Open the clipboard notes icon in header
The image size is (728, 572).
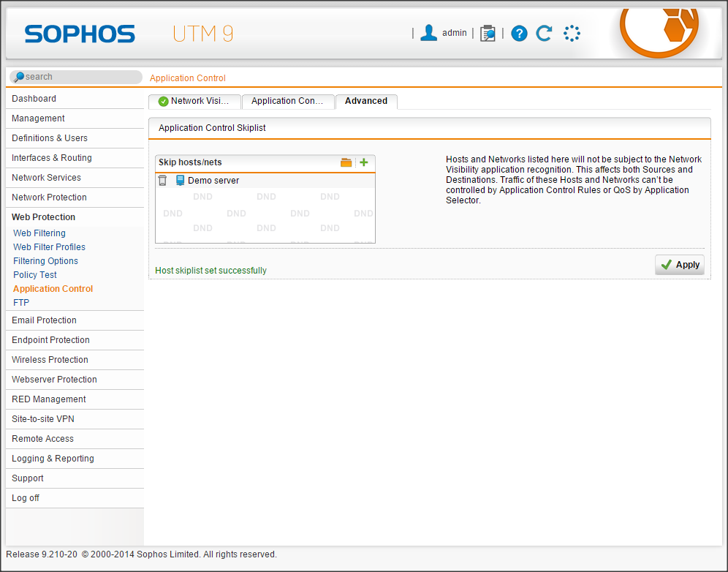click(x=488, y=33)
